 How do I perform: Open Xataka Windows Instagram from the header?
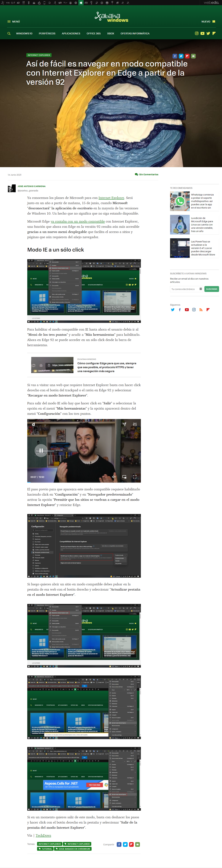pos(197,33)
